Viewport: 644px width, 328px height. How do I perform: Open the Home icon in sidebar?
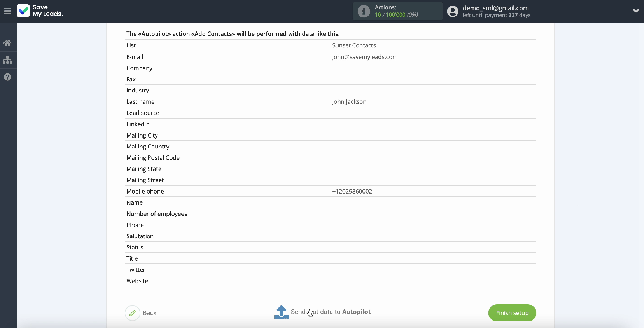pyautogui.click(x=7, y=43)
